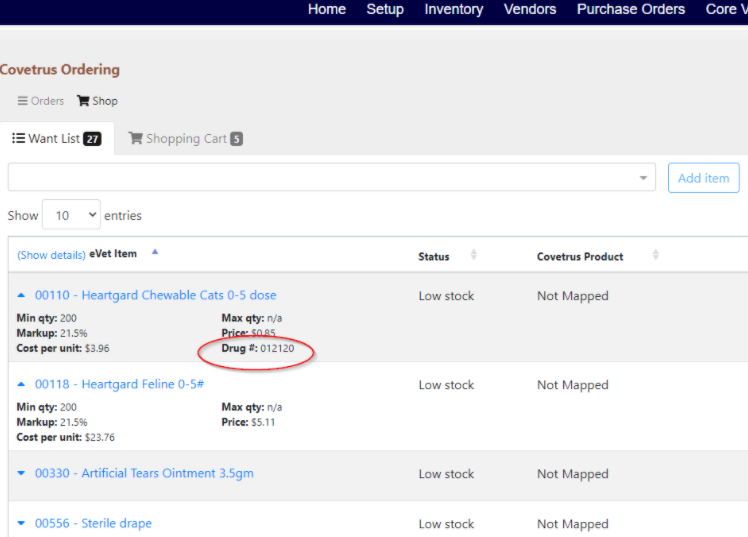Viewport: 748px width, 537px height.
Task: Expand the Artificial Tears Ointment row details
Action: (21, 473)
